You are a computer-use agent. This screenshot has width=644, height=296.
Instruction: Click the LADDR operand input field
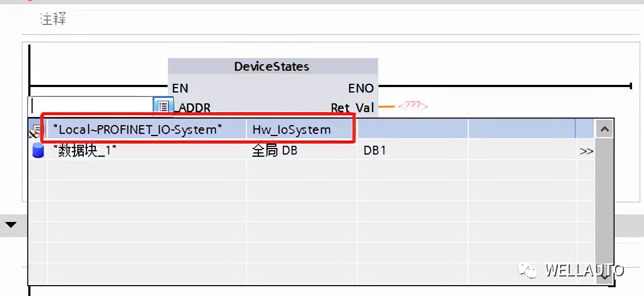[91, 106]
